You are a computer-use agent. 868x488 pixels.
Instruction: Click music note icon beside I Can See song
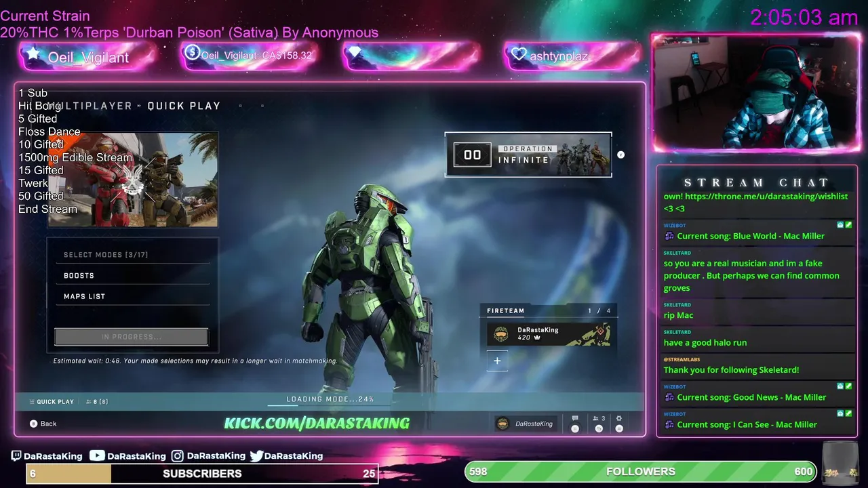(x=669, y=424)
